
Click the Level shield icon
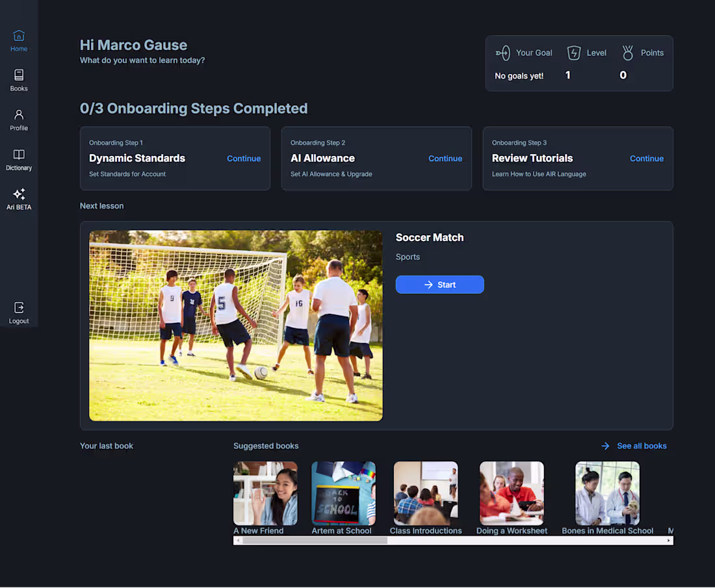[575, 53]
